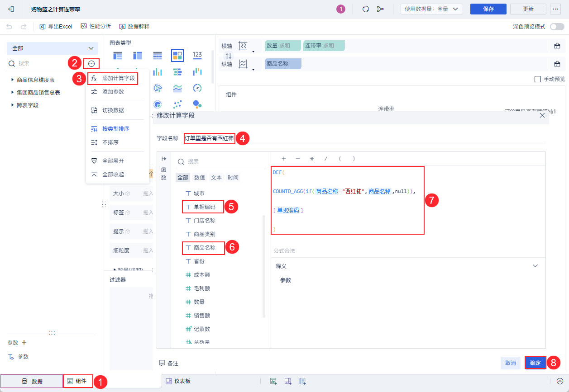Select the horizontal contrast bar chart icon
The image size is (569, 392).
(177, 72)
